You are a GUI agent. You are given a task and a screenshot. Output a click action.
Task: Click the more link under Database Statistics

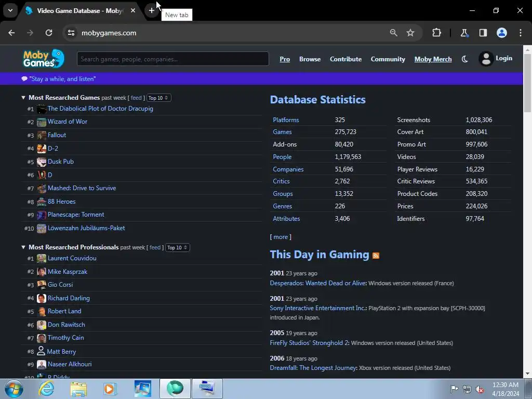pyautogui.click(x=281, y=237)
